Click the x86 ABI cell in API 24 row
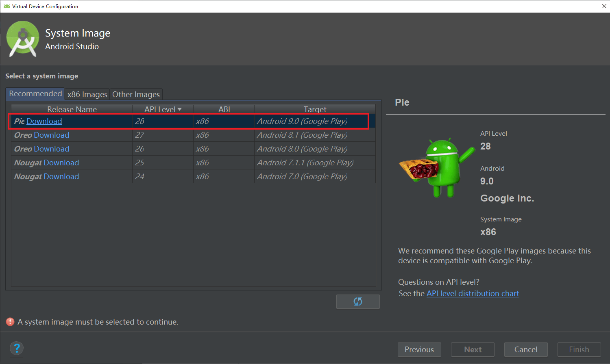 pyautogui.click(x=224, y=176)
